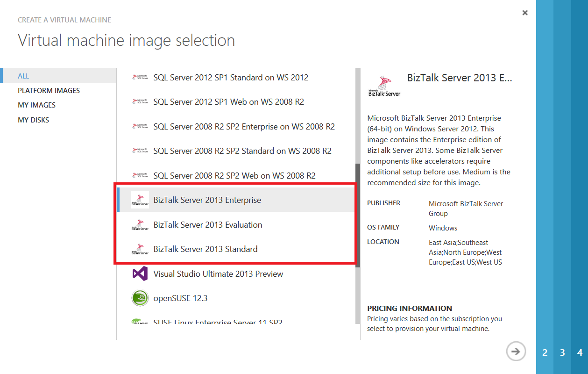Select BizTalk Server 2013 Enterprise
The image size is (588, 374).
(x=236, y=200)
